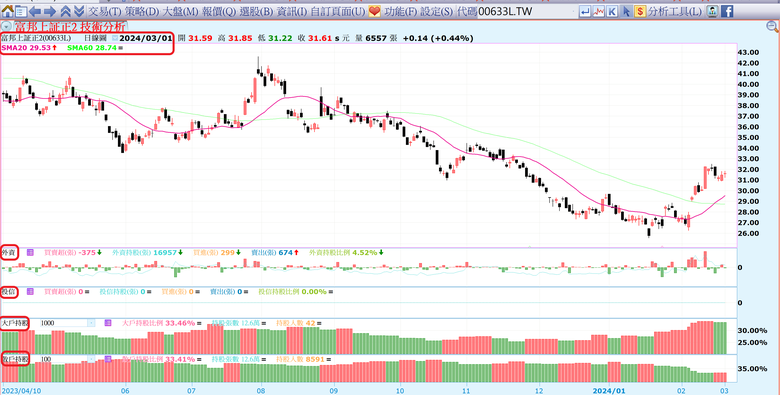Switch to K-line chart icon
Viewport: 780px width, 395px height.
[612, 11]
